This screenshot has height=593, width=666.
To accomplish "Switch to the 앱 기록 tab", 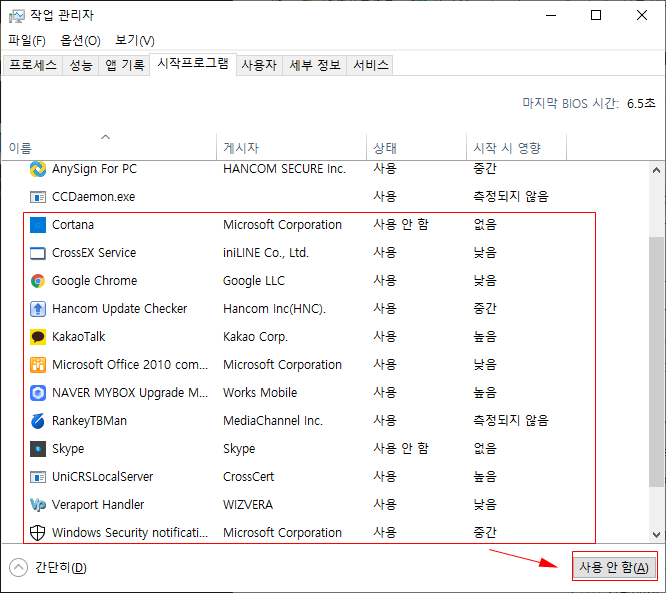I will point(124,65).
